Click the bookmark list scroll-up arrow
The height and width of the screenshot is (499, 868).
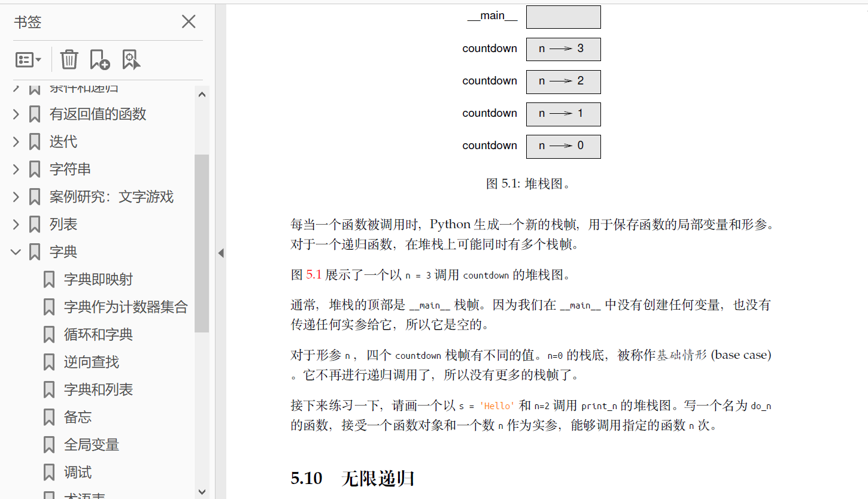(x=202, y=94)
